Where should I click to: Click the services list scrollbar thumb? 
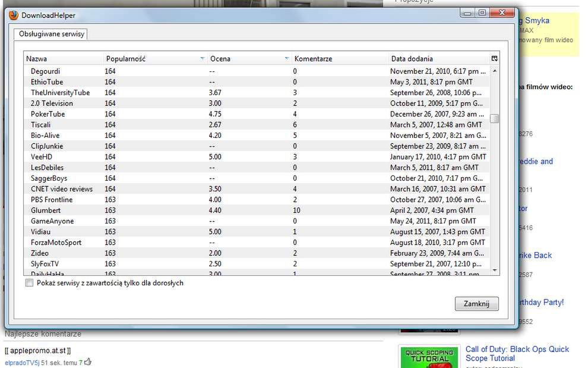[495, 119]
